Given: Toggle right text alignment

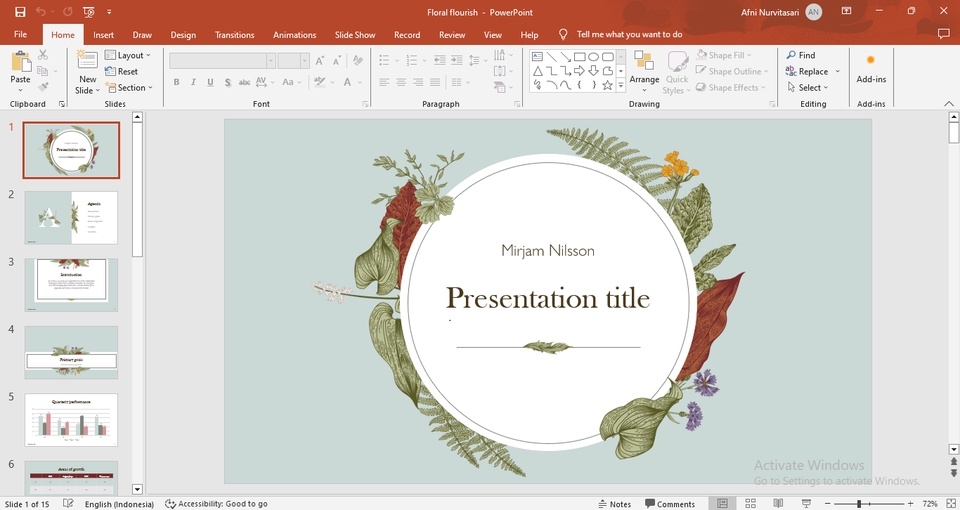Looking at the screenshot, I should (418, 81).
